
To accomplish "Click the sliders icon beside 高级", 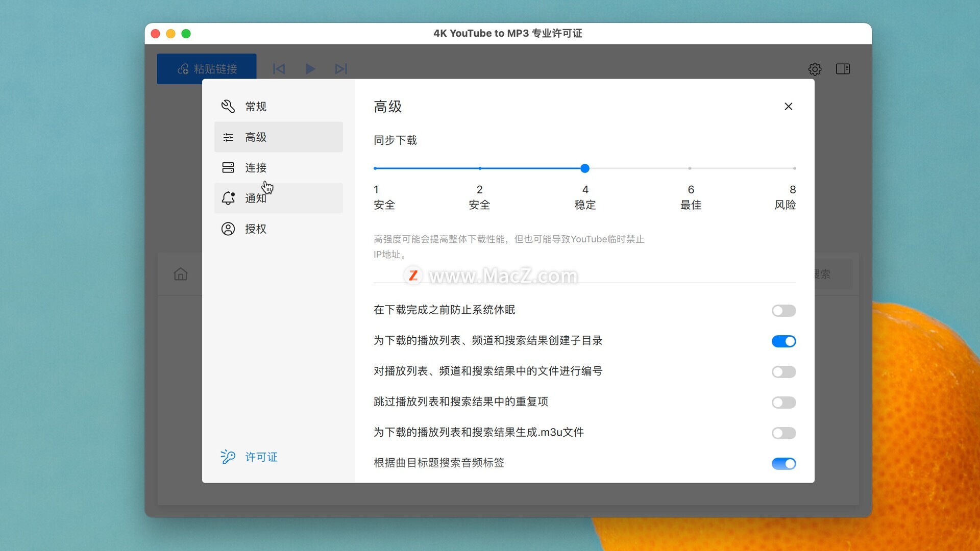I will 228,137.
